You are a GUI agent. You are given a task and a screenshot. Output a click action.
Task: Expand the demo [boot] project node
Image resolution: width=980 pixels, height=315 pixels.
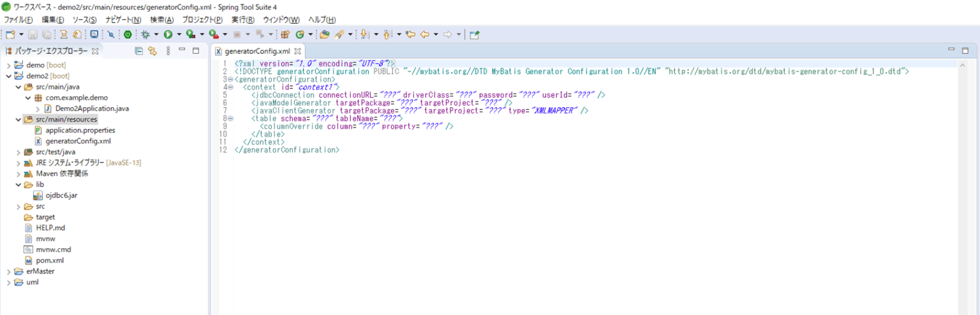click(x=9, y=65)
